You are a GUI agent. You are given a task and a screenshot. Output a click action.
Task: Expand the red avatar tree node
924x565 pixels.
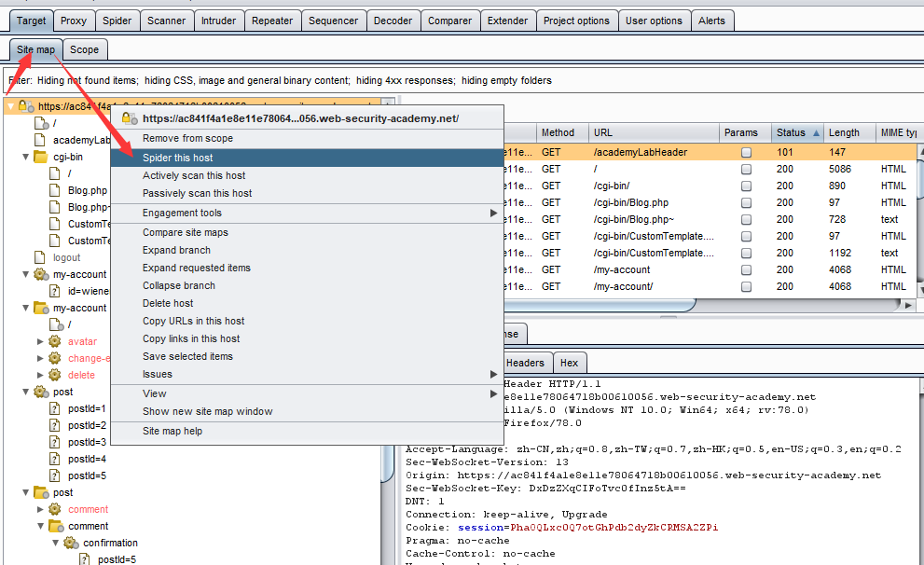[x=40, y=341]
